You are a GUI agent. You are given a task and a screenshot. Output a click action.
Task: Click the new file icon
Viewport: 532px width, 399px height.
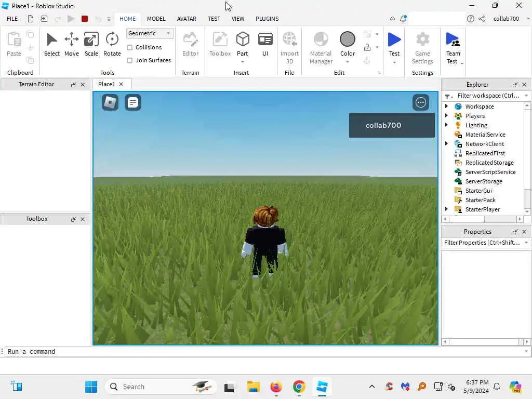[31, 19]
